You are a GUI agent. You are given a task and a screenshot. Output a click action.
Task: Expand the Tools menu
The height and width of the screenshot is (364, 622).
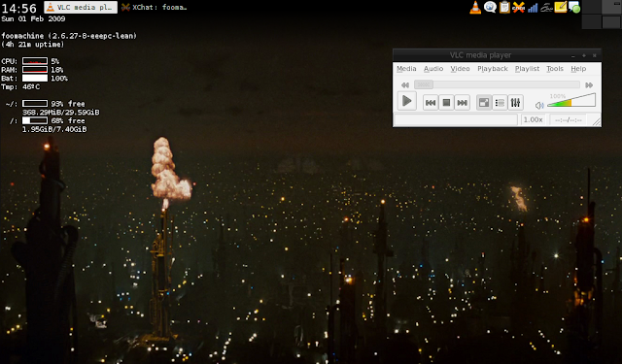click(x=555, y=69)
